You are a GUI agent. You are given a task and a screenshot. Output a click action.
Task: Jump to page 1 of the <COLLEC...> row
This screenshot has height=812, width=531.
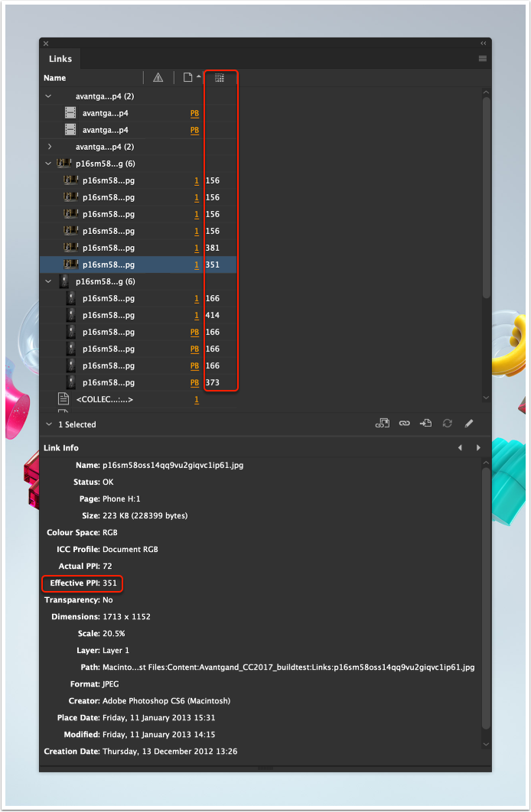[x=197, y=399]
